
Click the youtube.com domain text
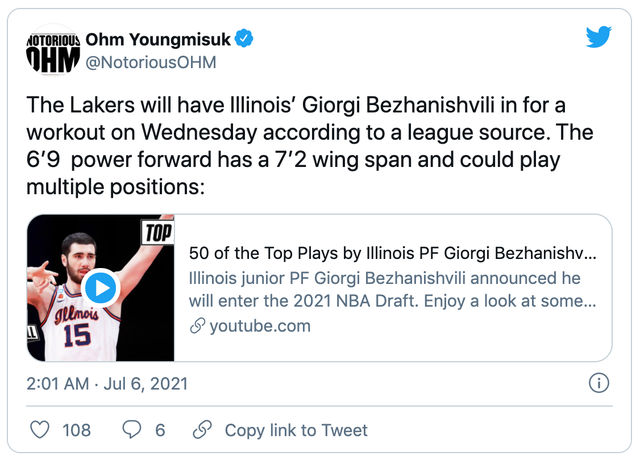(x=260, y=326)
